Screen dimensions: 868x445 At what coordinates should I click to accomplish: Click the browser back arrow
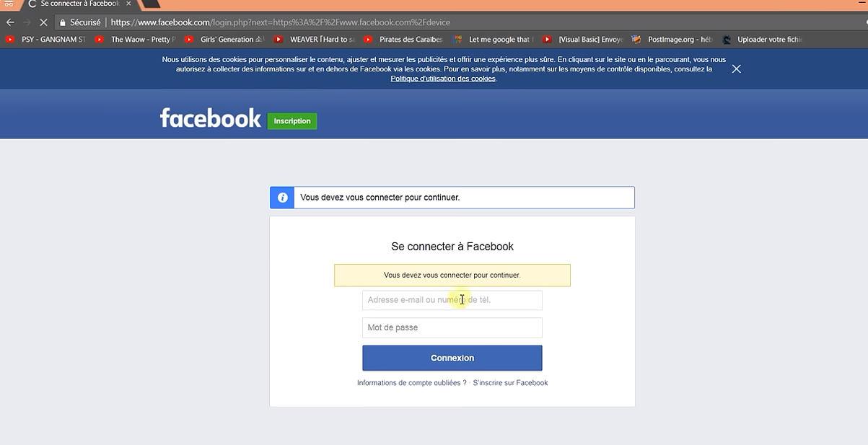10,22
